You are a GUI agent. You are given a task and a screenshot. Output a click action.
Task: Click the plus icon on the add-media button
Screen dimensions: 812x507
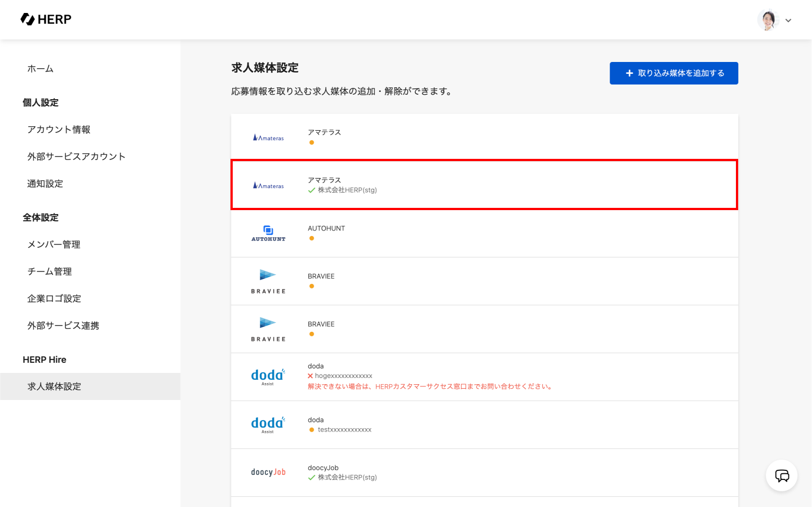click(629, 73)
